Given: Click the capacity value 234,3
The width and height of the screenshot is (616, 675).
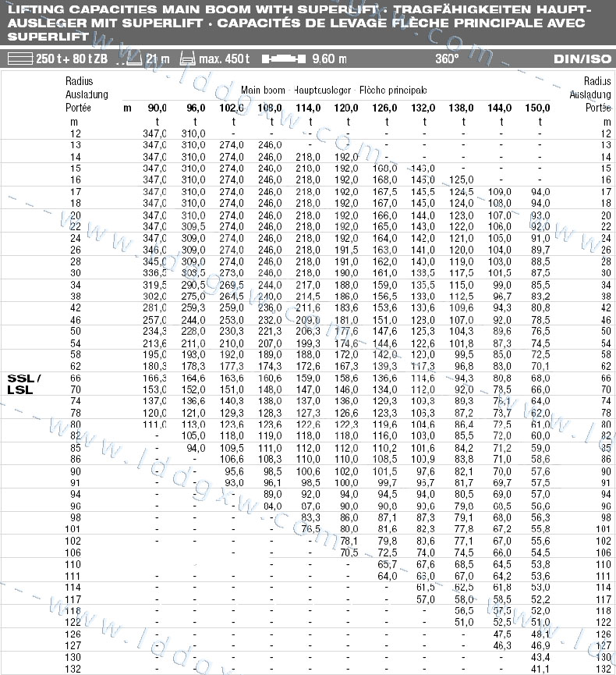Looking at the screenshot, I should pos(154,331).
